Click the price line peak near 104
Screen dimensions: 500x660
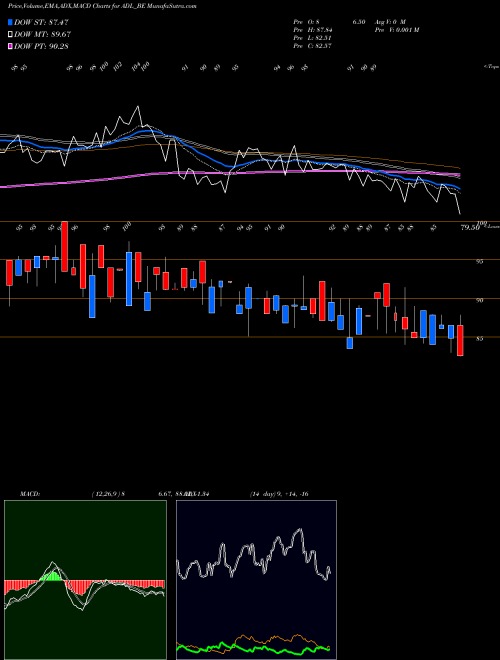137,107
